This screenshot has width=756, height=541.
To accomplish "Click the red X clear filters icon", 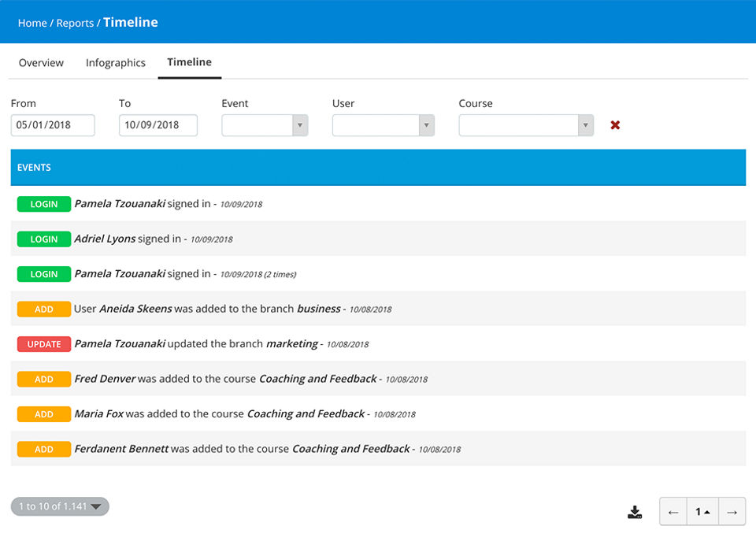I will (615, 125).
